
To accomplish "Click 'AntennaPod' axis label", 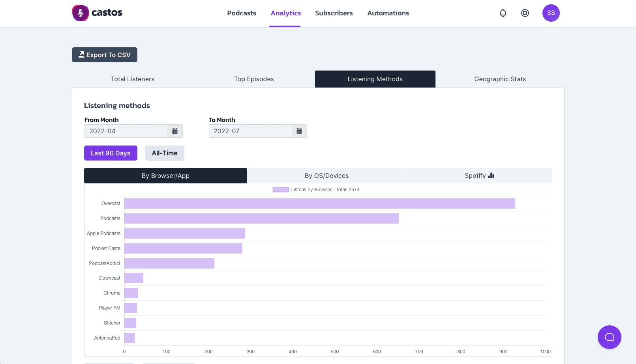I will (x=107, y=338).
